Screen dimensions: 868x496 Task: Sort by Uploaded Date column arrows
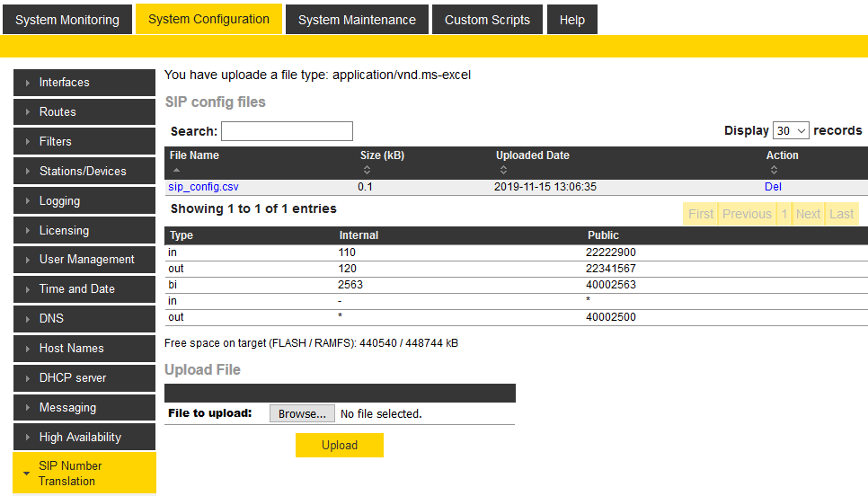pos(502,170)
